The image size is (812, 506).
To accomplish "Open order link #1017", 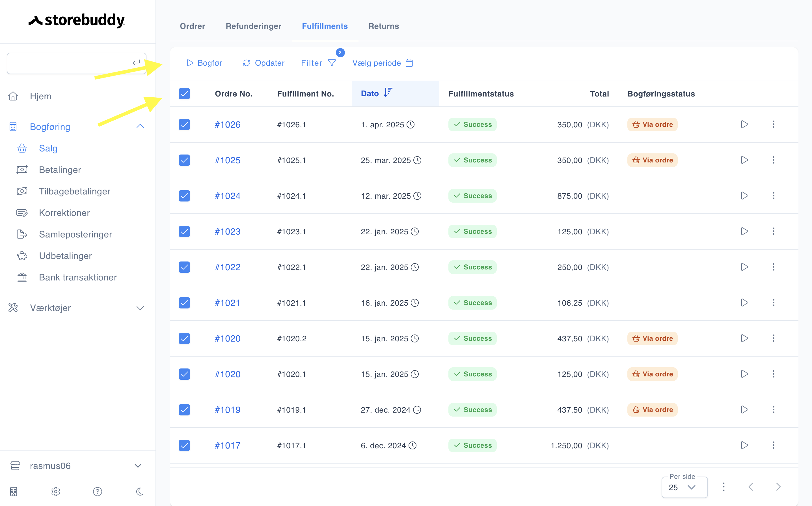I will [227, 445].
